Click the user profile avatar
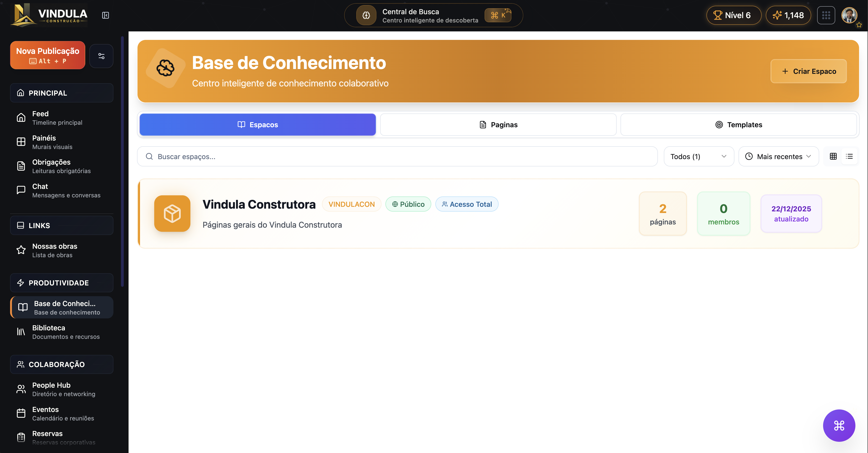 [849, 15]
